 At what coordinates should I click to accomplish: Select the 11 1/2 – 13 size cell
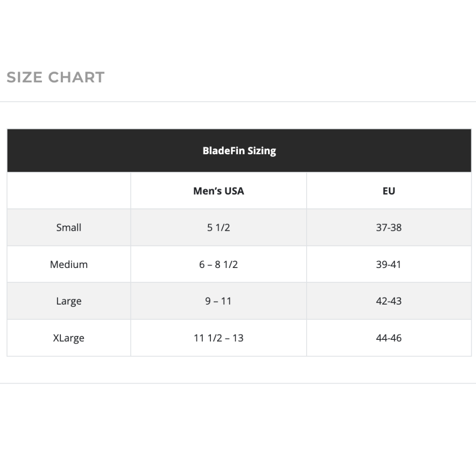click(218, 338)
